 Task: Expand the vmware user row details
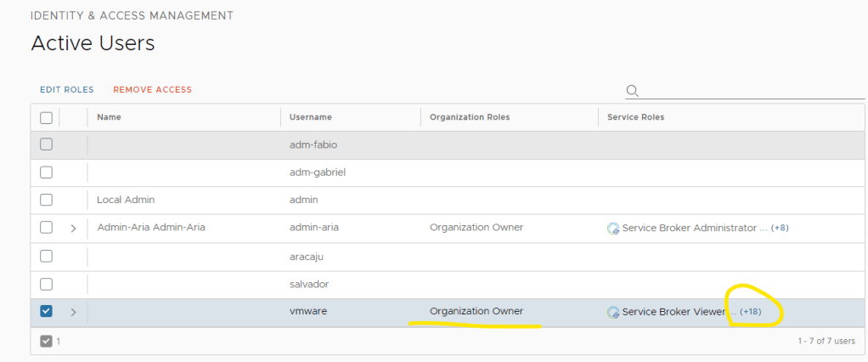(73, 312)
